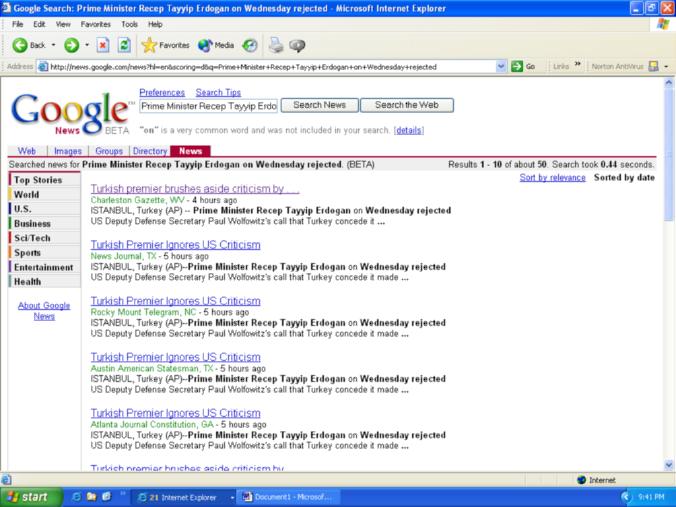Expand the address bar URL dropdown
This screenshot has height=507, width=676.
501,66
